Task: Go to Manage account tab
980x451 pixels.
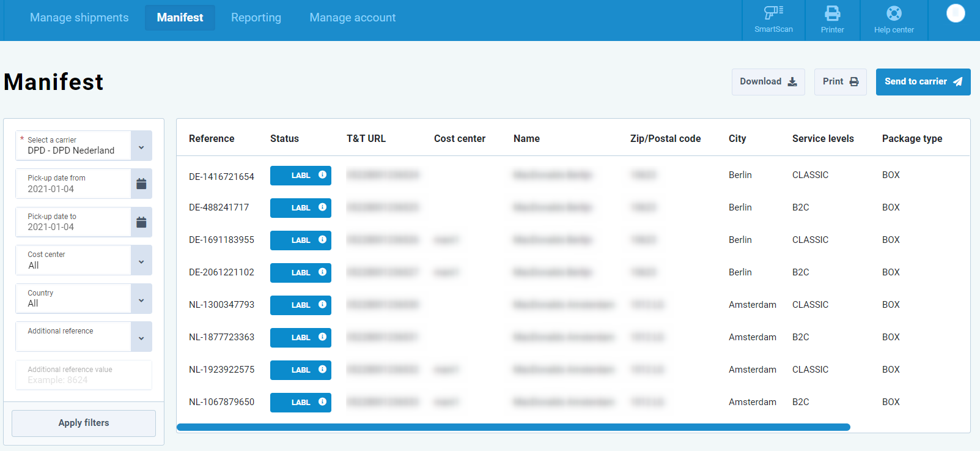Action: click(353, 18)
